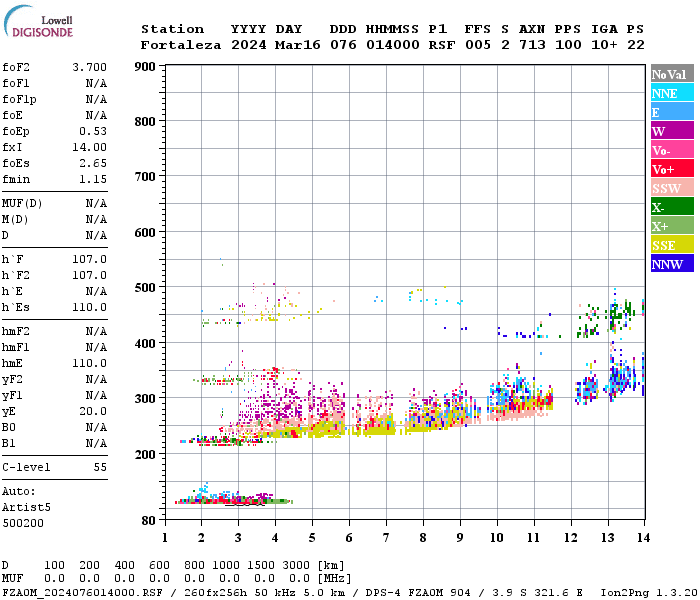Click the foF2 value 3.700

pyautogui.click(x=90, y=67)
